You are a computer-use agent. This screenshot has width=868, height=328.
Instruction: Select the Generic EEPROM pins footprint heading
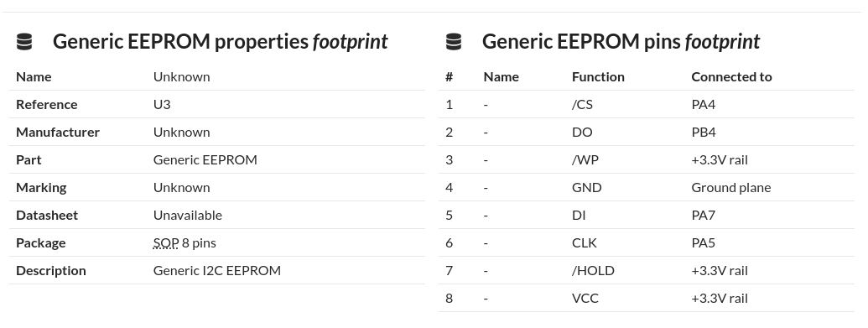[x=621, y=42]
